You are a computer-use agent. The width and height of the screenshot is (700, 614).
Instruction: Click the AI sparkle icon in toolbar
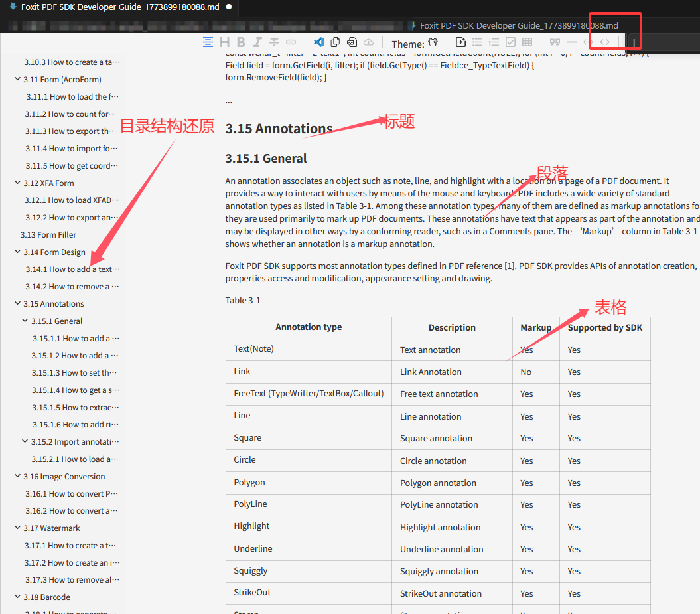point(460,42)
